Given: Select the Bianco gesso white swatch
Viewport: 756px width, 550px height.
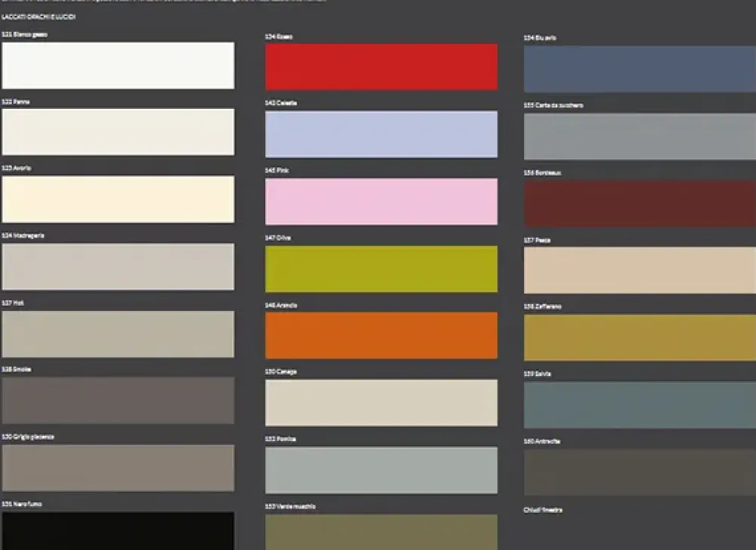Looking at the screenshot, I should coord(118,66).
